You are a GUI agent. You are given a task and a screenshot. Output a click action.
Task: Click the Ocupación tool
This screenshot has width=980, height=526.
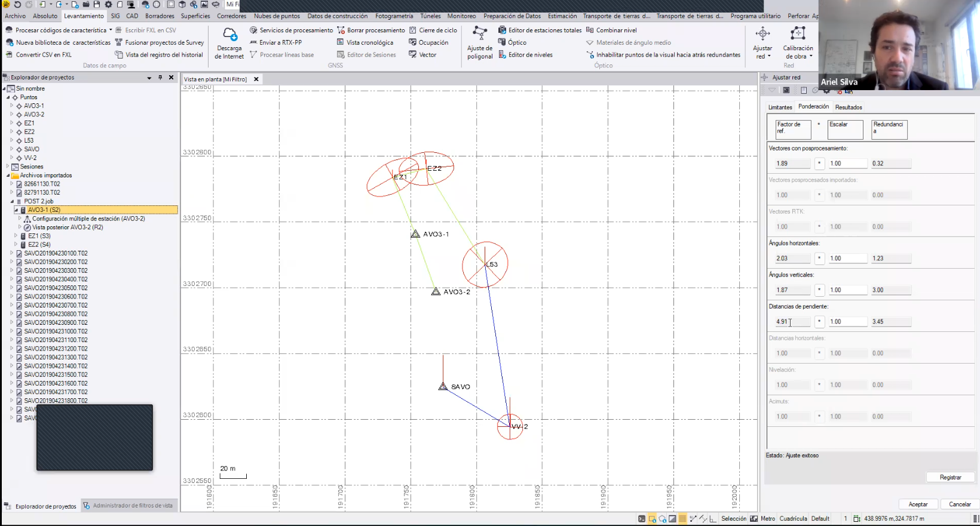pos(428,42)
